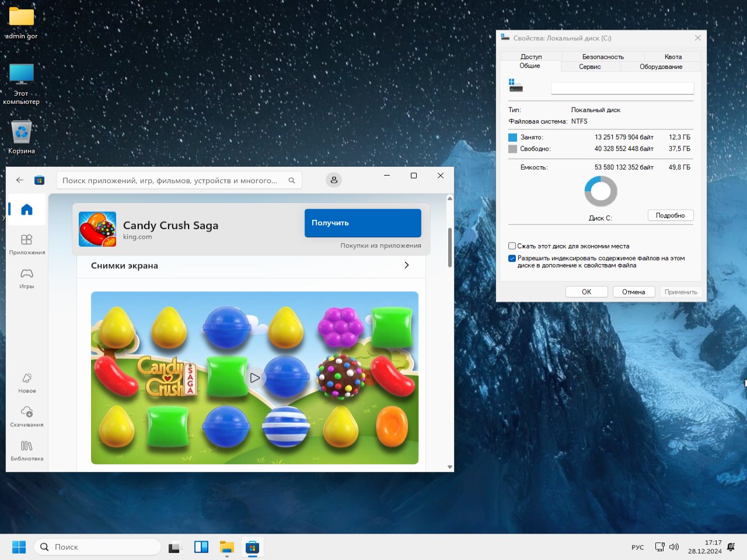Click the taskbar Поиск search box

tap(97, 547)
